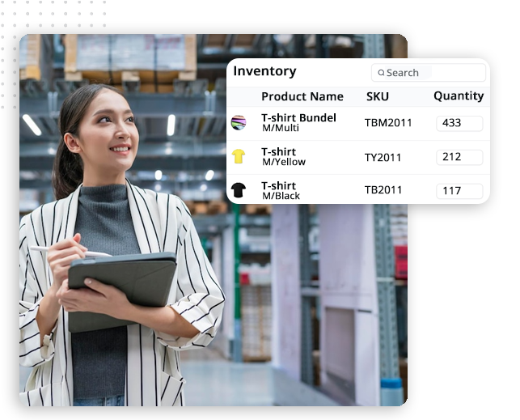The height and width of the screenshot is (420, 520).
Task: Click SKU TBM2011
Action: click(x=388, y=123)
